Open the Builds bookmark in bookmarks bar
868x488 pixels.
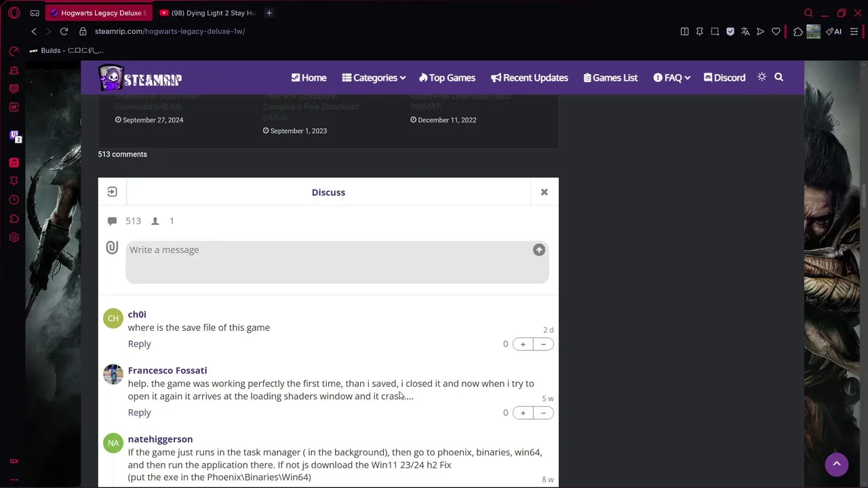point(66,50)
